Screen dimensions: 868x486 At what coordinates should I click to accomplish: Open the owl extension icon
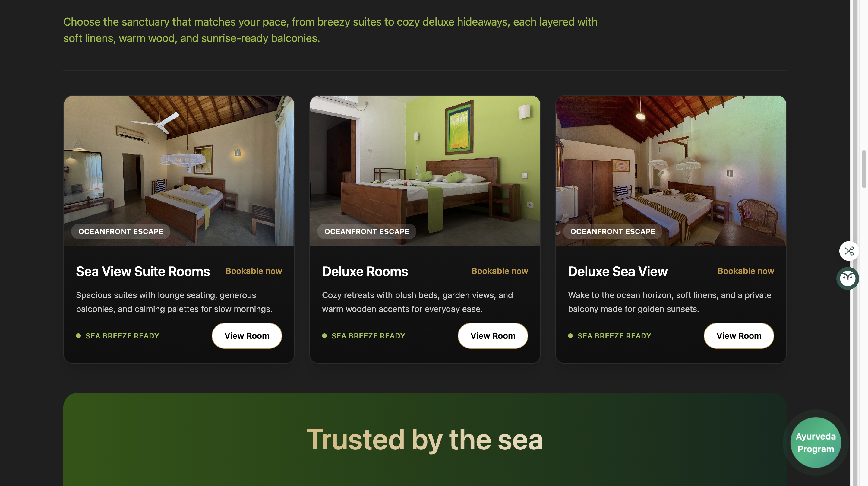click(847, 278)
